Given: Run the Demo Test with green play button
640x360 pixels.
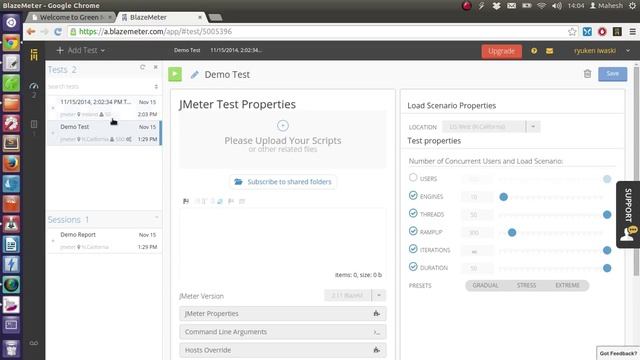Looking at the screenshot, I should tap(175, 74).
